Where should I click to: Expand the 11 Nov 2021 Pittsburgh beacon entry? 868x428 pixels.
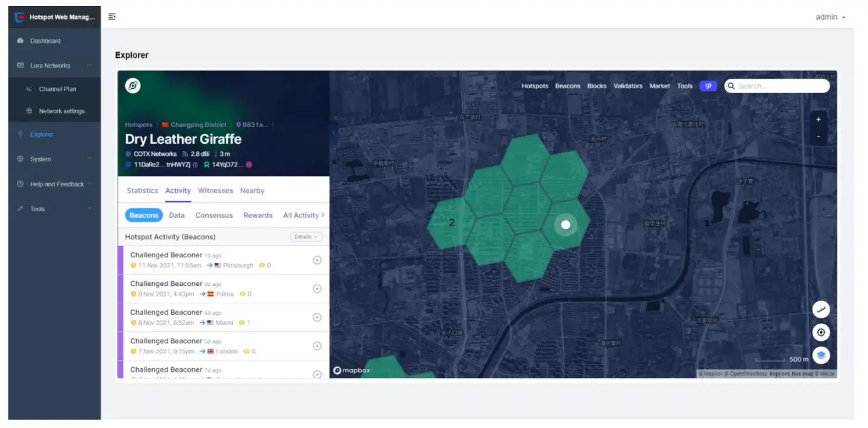point(317,260)
